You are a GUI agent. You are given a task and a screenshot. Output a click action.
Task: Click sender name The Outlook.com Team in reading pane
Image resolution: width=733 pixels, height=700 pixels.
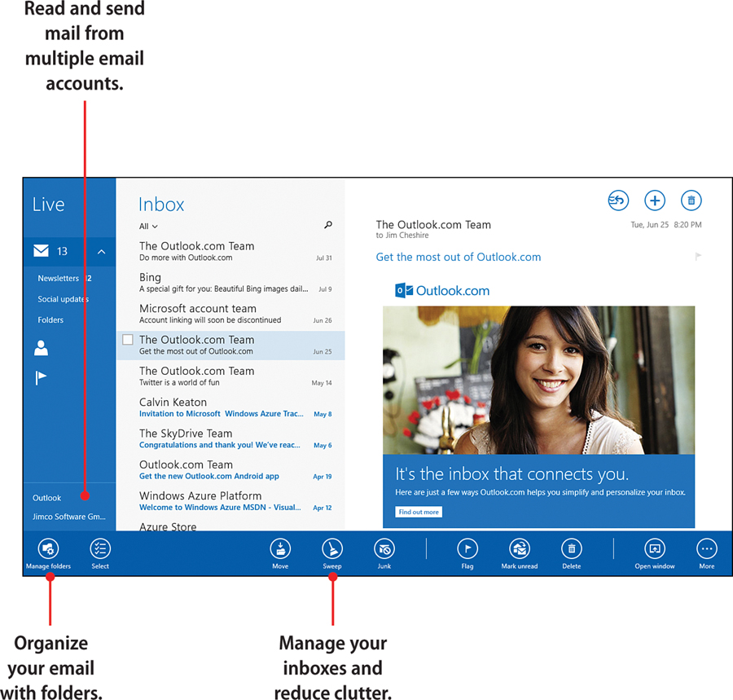click(433, 225)
